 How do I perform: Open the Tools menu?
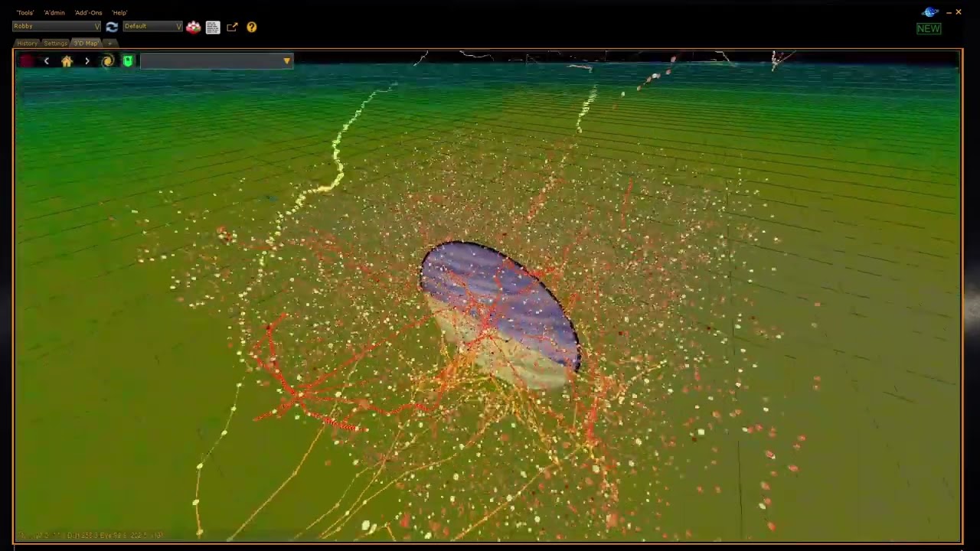tap(25, 13)
